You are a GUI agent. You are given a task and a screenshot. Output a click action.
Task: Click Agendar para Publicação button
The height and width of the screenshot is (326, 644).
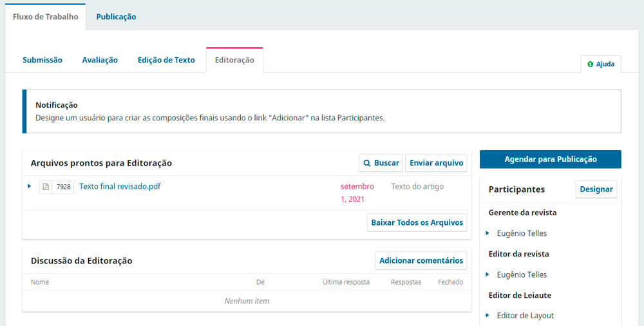pos(551,159)
